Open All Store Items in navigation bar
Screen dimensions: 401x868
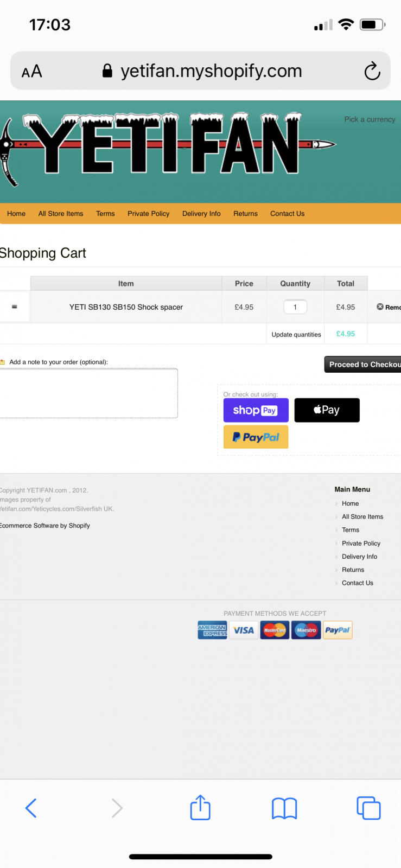click(61, 214)
